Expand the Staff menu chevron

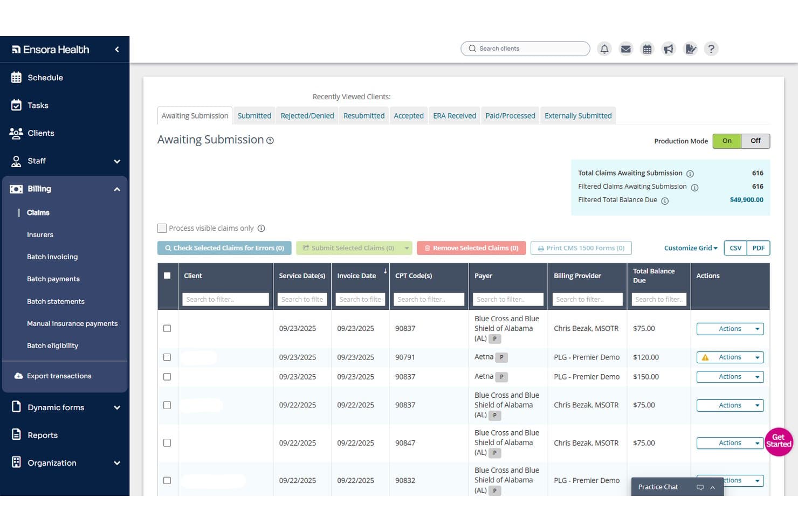point(117,161)
